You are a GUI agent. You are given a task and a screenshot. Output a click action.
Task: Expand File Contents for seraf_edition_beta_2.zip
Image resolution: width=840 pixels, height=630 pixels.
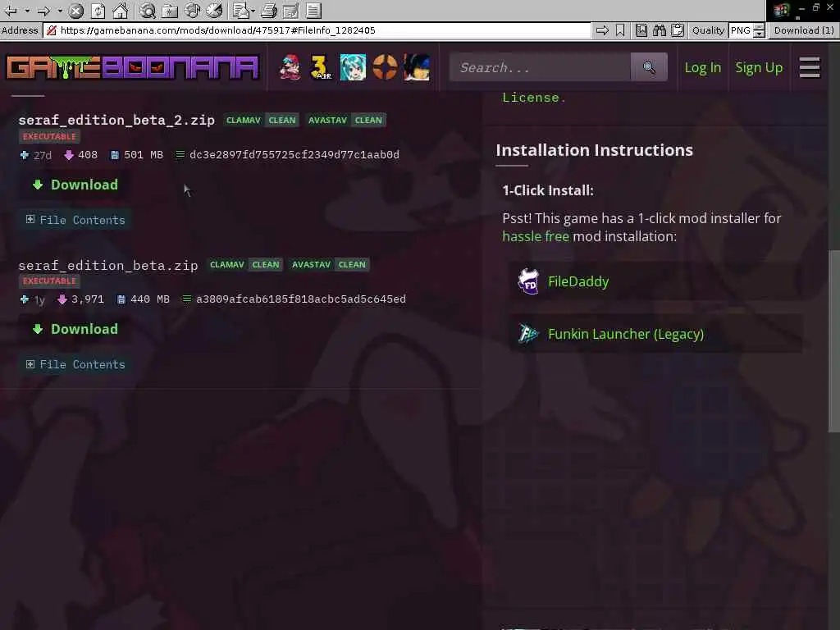[75, 220]
